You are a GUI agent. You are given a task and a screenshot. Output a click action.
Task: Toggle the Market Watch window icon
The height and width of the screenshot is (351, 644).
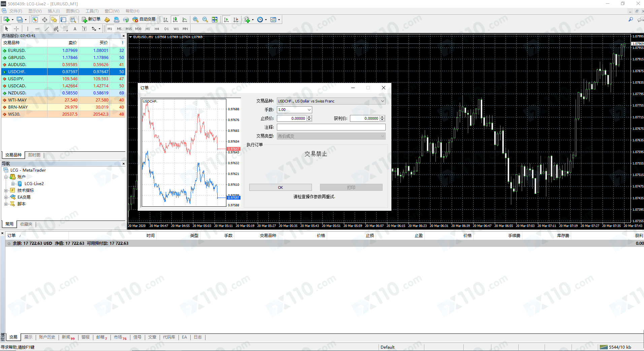[35, 20]
